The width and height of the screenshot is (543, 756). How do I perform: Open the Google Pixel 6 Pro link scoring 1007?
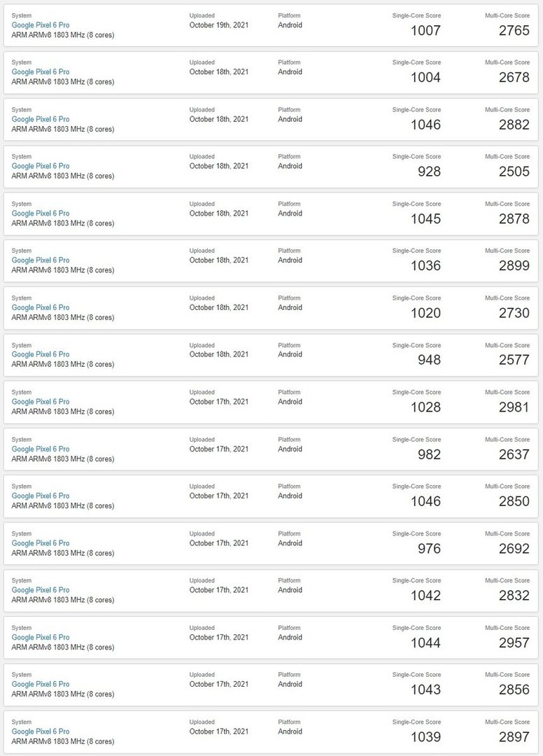pos(41,25)
